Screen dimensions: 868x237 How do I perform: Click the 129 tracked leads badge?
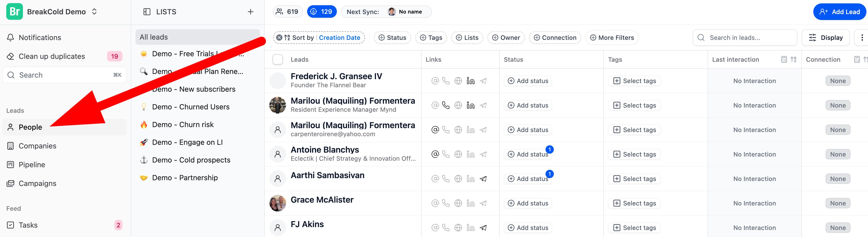(321, 11)
